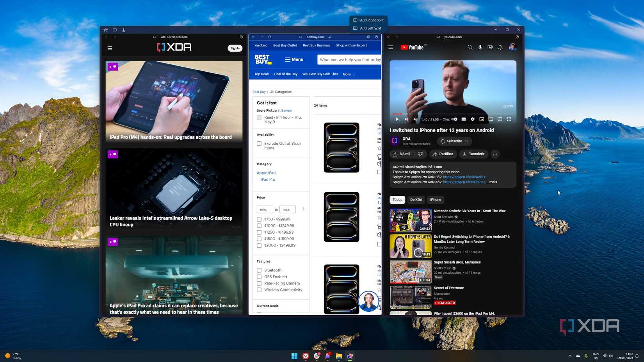Open YouTube player settings gear
This screenshot has height=362, width=644.
point(473,119)
